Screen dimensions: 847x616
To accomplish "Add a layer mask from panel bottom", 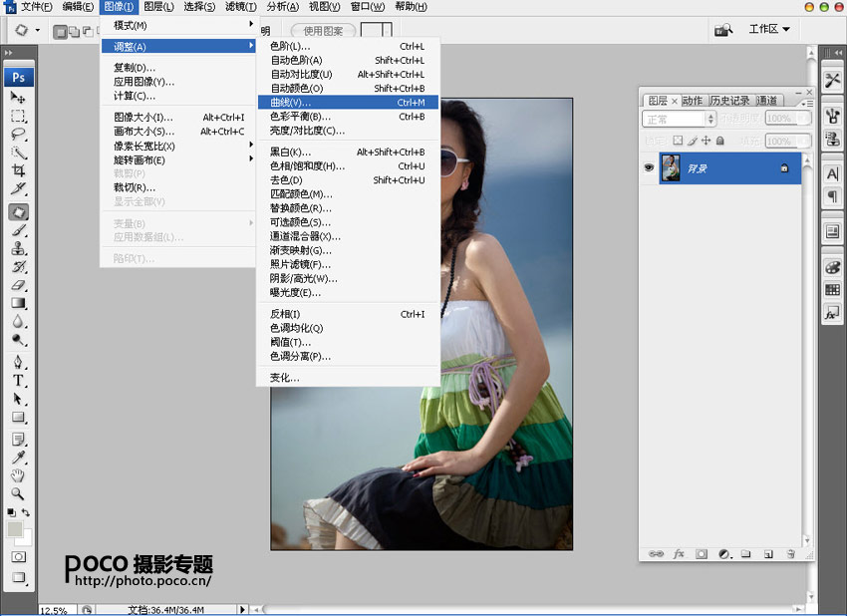I will pyautogui.click(x=702, y=553).
